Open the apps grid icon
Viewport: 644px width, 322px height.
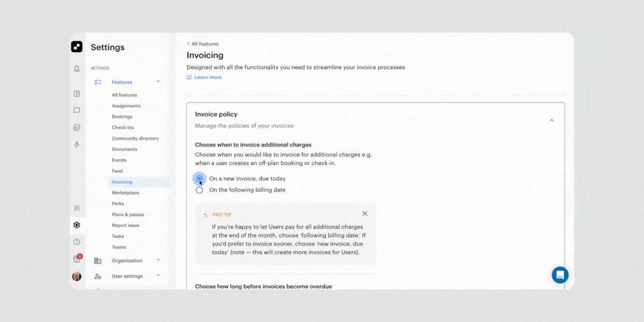click(x=76, y=208)
